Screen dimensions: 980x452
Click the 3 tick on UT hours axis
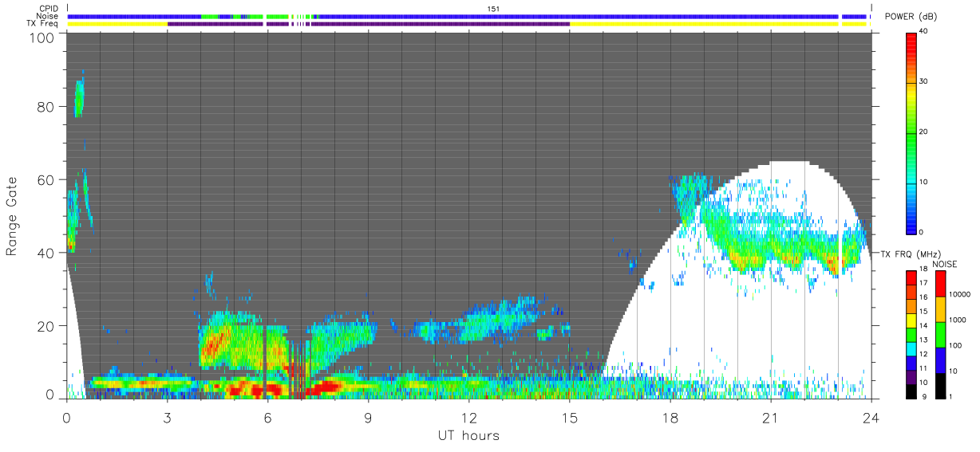pos(167,416)
